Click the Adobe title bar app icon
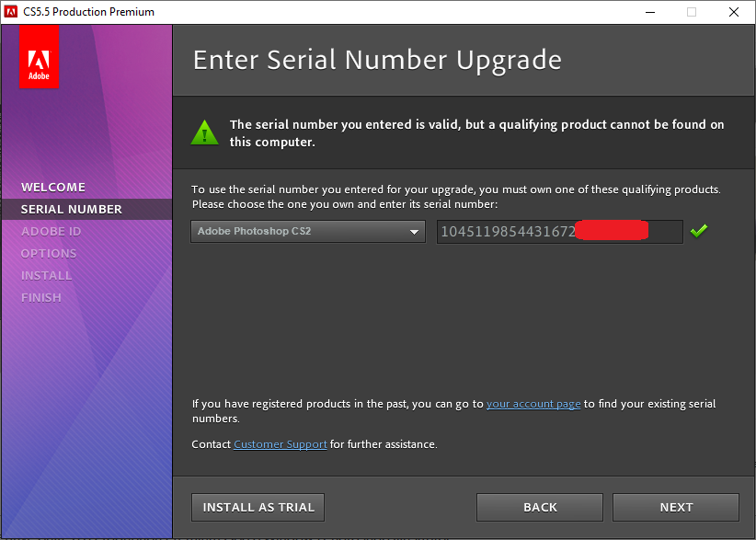The height and width of the screenshot is (540, 756). 10,12
